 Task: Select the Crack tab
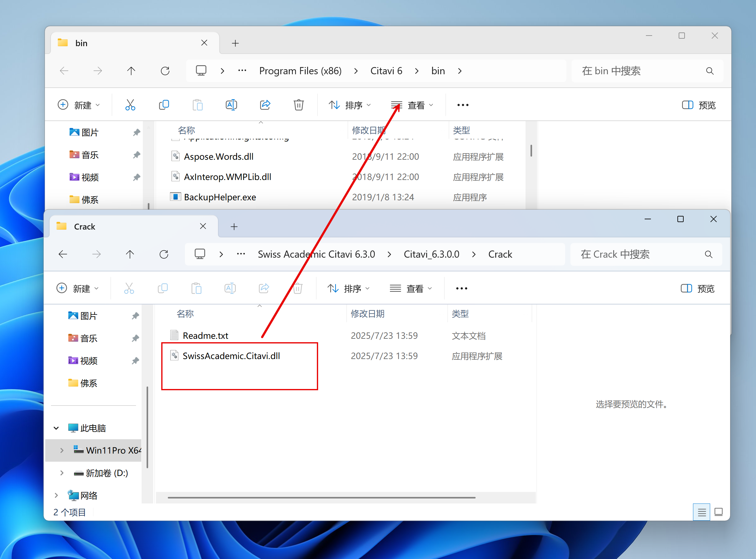click(85, 226)
